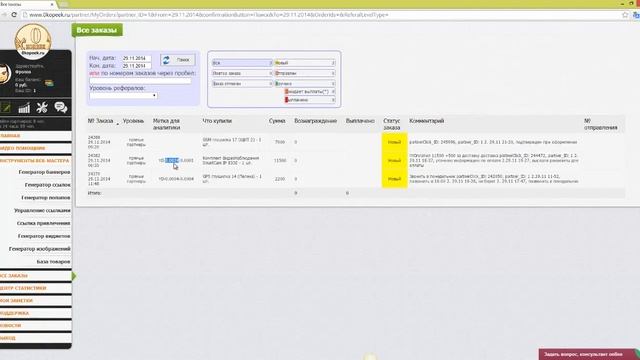Viewport: 640px width, 360px height.
Task: Click the green pencil icon in sidebar
Action: 6,108
